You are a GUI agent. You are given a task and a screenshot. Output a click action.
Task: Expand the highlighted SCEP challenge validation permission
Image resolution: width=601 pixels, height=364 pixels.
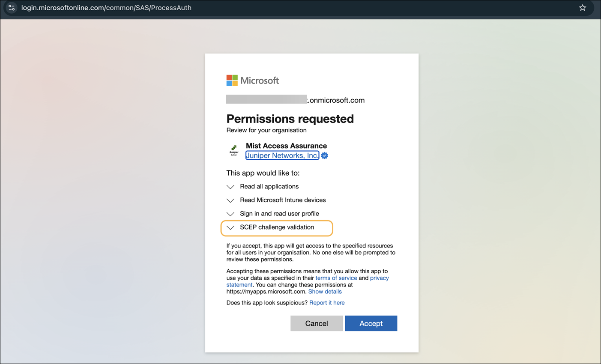[x=230, y=227]
